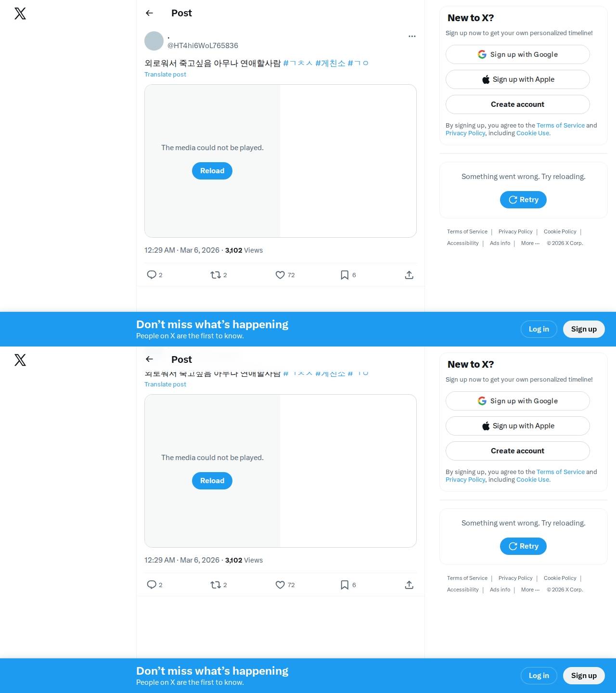Click the gray profile avatar of poster

click(154, 41)
